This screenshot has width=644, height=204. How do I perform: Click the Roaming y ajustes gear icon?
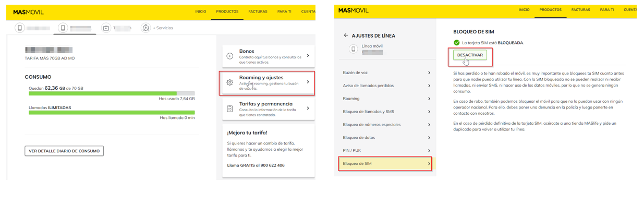point(230,82)
